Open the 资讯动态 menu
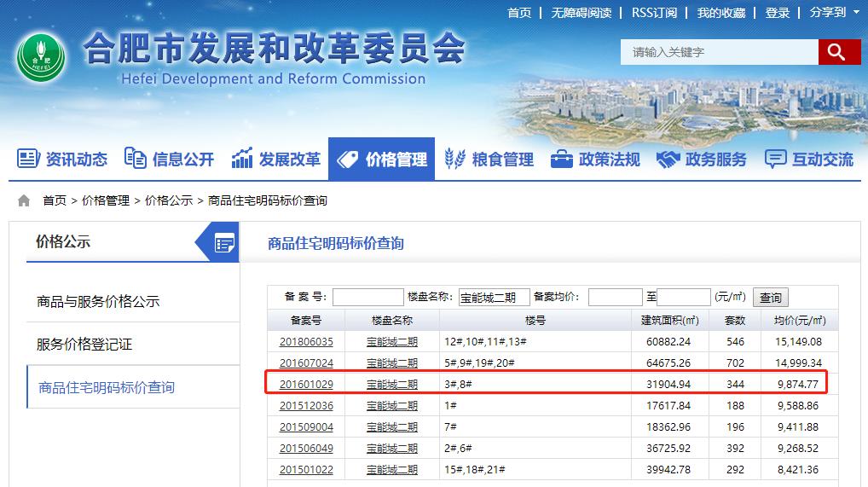Screen dimensions: 868x487 [62, 159]
